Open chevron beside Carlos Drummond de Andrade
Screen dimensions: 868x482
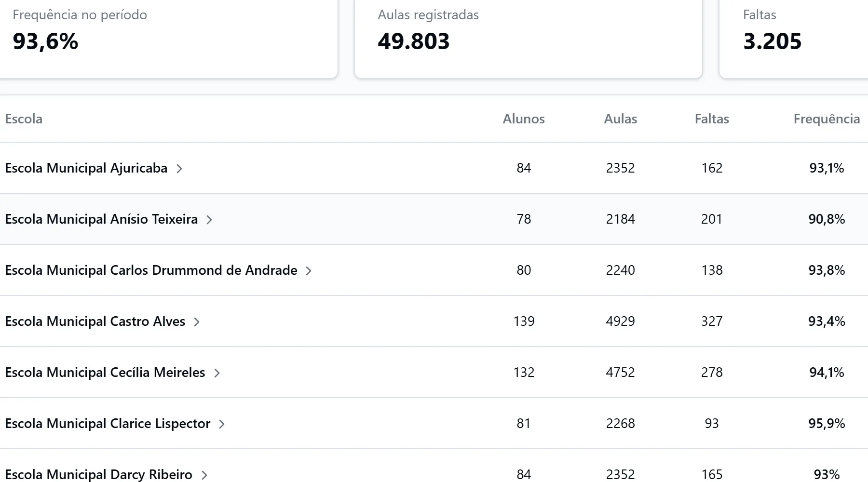point(309,271)
